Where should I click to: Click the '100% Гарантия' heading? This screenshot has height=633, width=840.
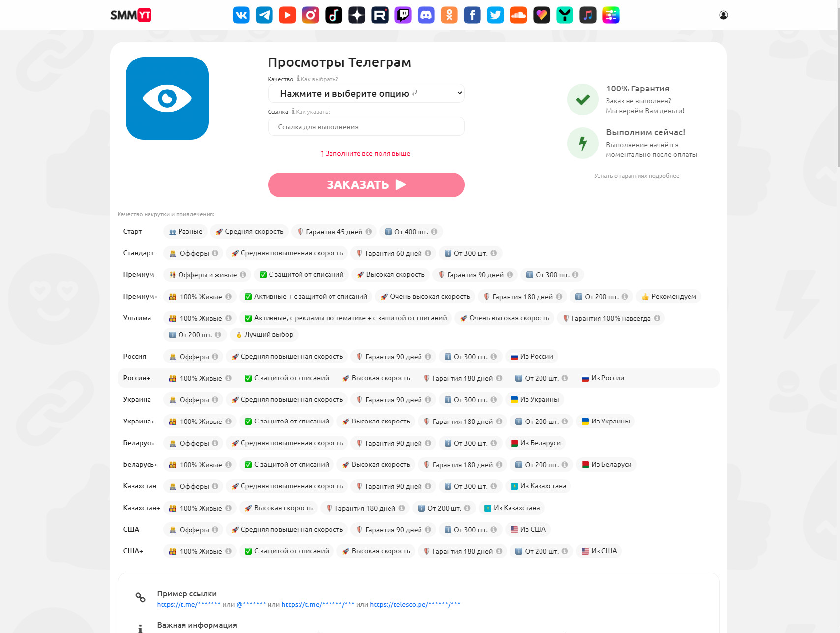coord(638,89)
